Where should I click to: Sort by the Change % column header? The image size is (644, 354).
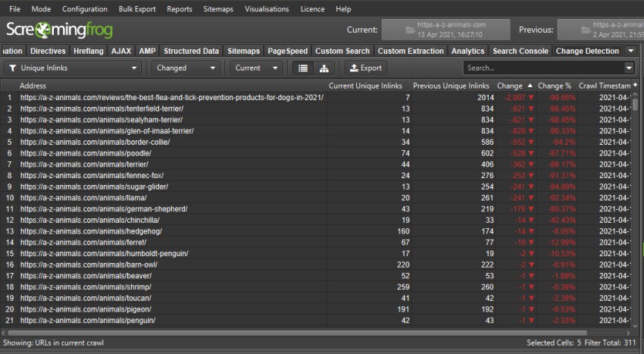pos(557,86)
